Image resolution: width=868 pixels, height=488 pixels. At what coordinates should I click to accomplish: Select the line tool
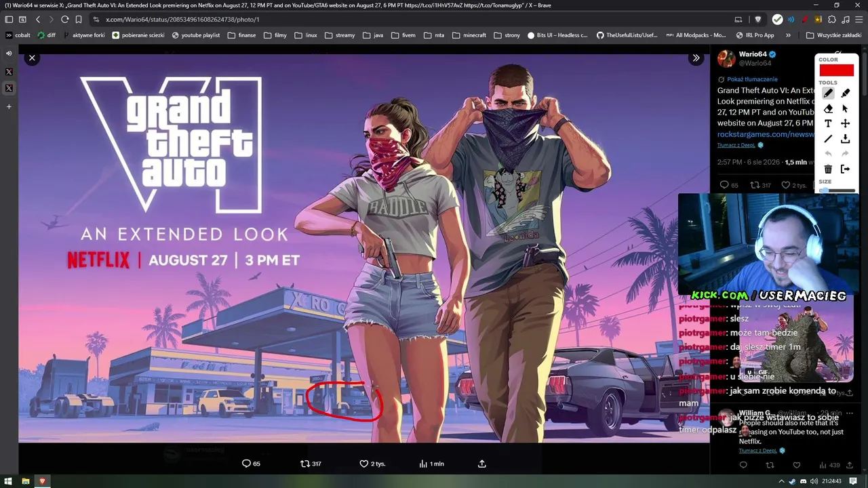click(828, 138)
